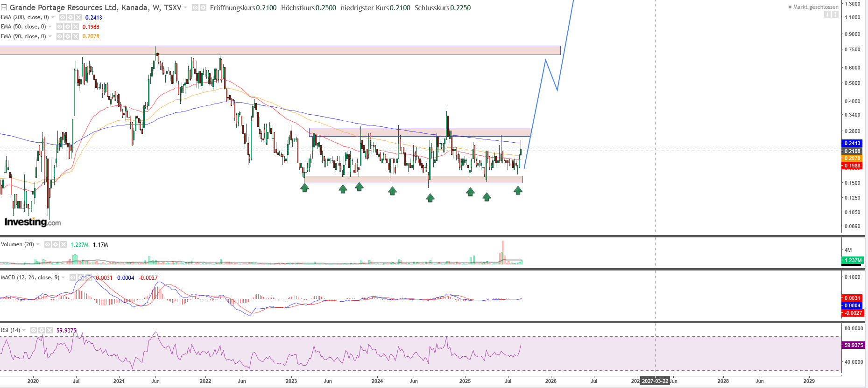The height and width of the screenshot is (388, 868).
Task: Delete the RSI (14) indicator
Action: tap(49, 330)
